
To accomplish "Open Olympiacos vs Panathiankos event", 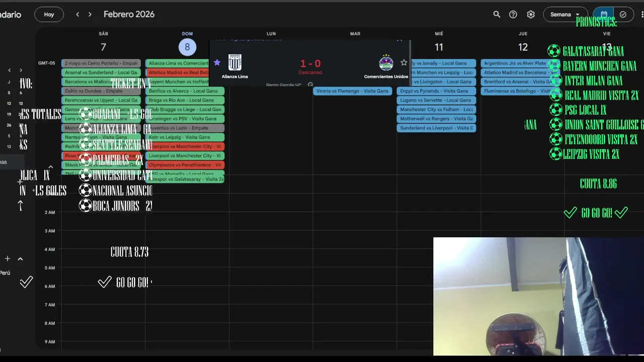I will click(x=185, y=165).
